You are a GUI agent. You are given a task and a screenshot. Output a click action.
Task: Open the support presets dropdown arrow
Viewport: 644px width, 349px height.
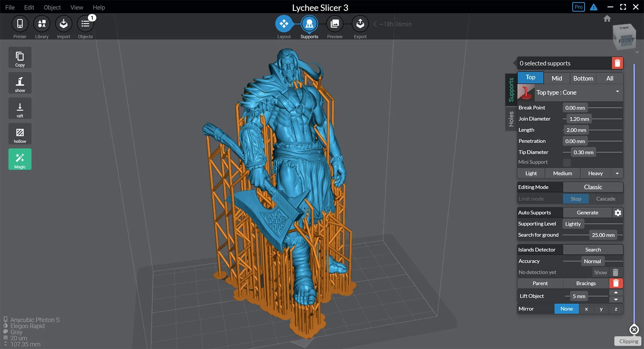(x=617, y=173)
